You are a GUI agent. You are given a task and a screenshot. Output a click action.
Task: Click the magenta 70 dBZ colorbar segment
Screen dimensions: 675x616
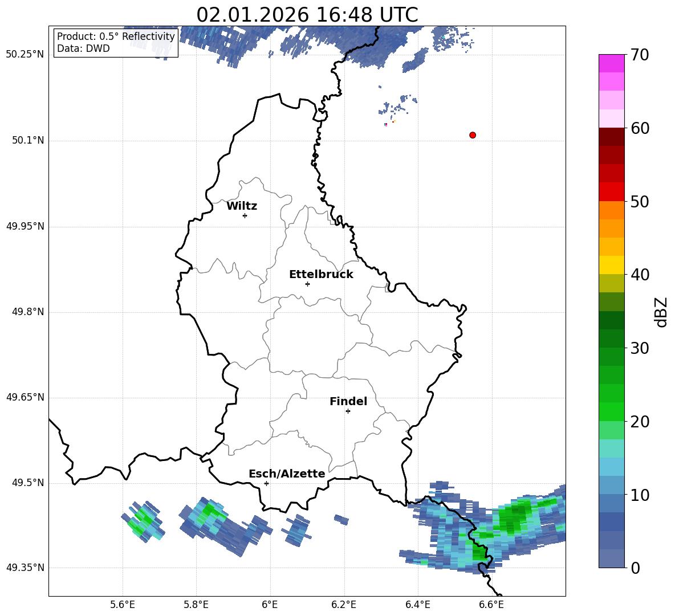click(611, 64)
